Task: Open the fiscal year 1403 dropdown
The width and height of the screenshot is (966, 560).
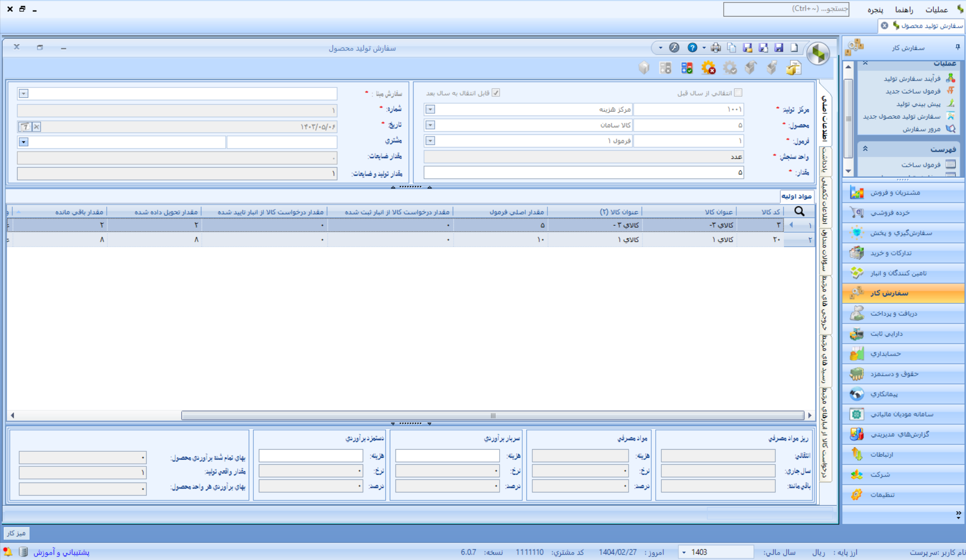Action: click(x=684, y=552)
